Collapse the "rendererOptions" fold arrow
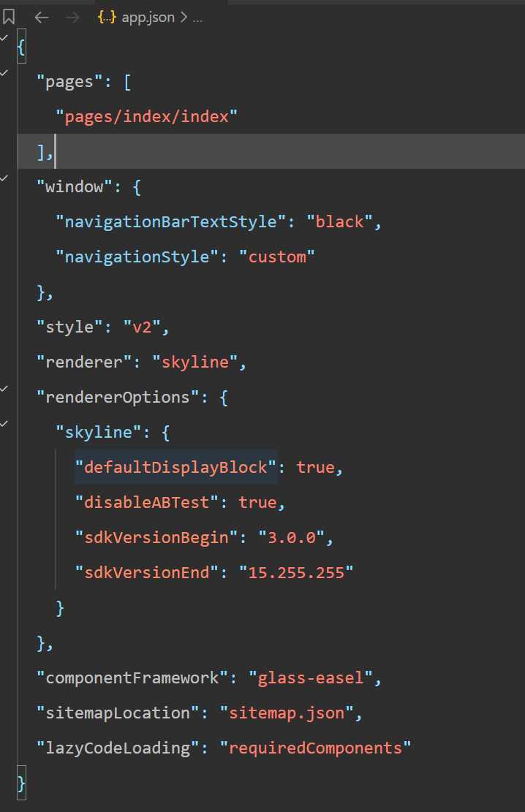 (4, 388)
